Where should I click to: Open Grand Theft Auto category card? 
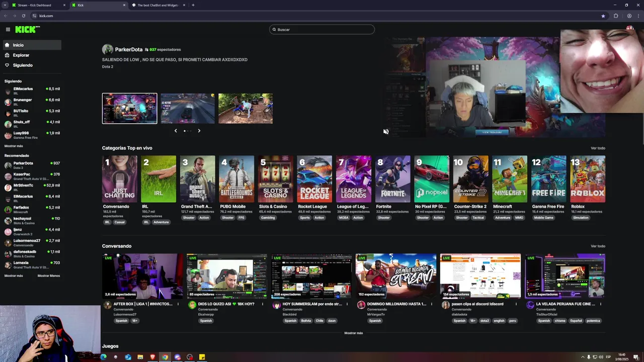click(x=198, y=179)
